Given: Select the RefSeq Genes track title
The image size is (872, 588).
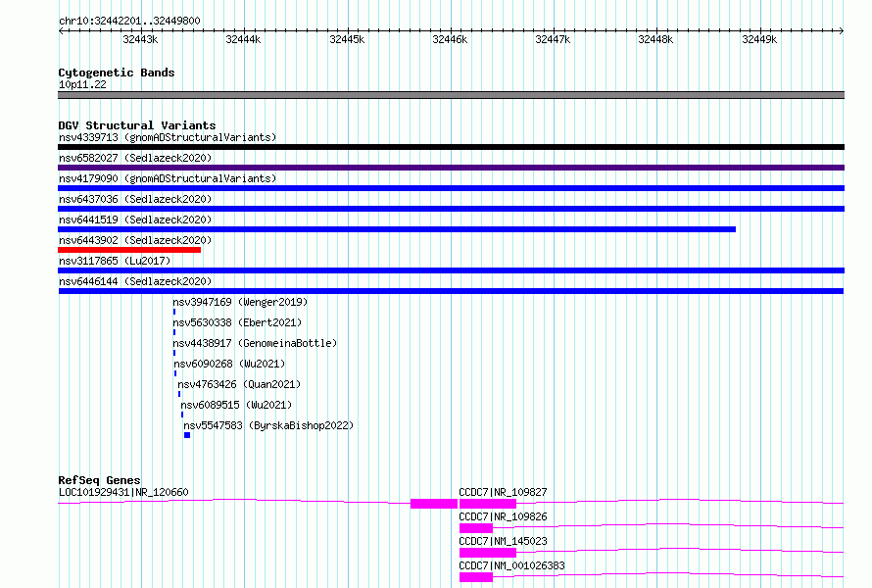Looking at the screenshot, I should tap(99, 480).
